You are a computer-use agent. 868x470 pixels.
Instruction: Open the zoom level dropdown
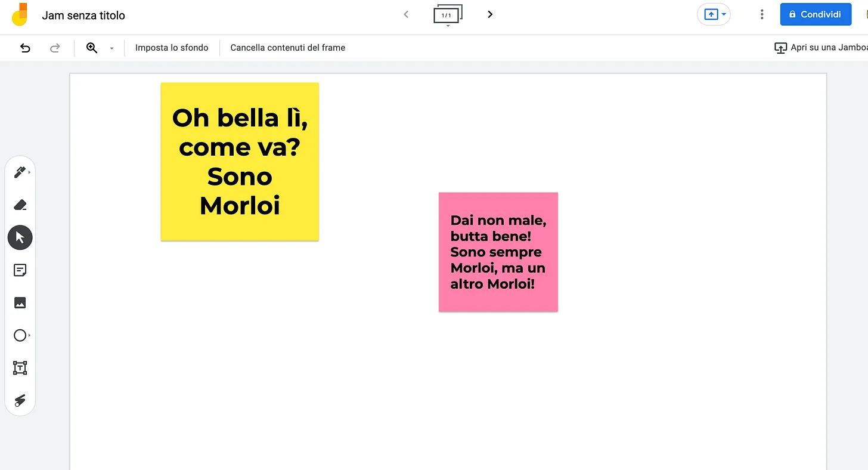(111, 47)
